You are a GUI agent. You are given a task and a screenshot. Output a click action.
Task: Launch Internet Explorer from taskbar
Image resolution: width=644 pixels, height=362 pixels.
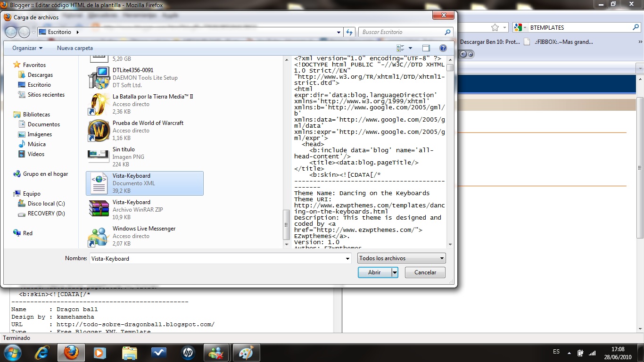(x=42, y=353)
